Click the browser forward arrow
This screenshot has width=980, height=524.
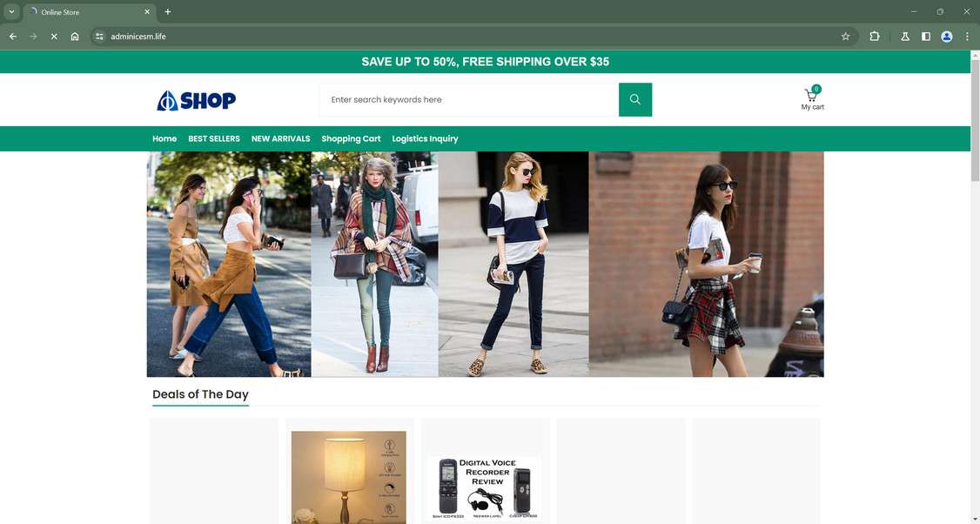33,37
